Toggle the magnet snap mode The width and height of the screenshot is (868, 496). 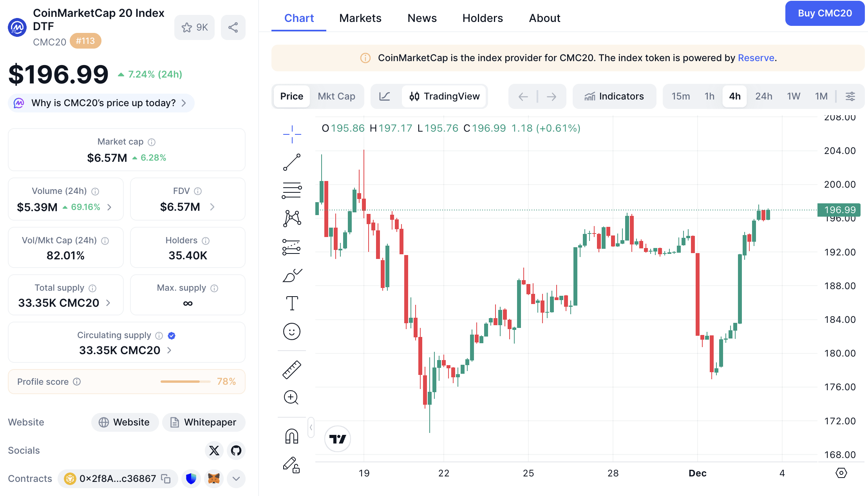pos(292,436)
